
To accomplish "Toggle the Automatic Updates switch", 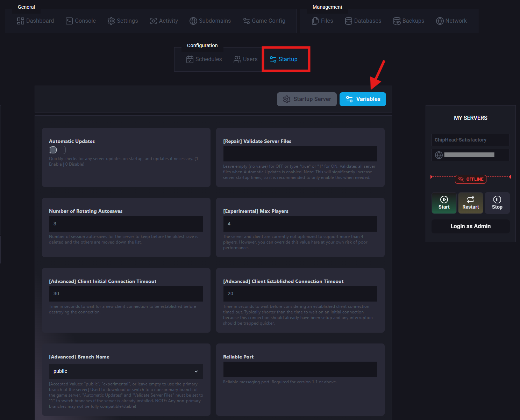I will tap(57, 150).
